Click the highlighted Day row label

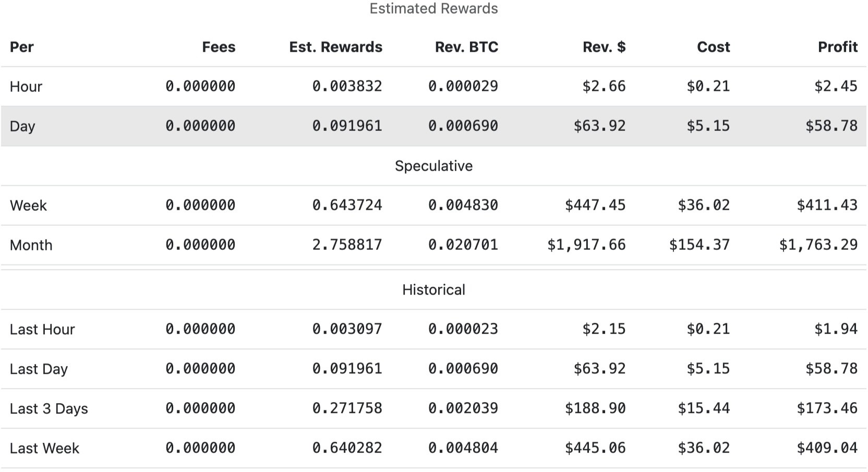pyautogui.click(x=22, y=126)
